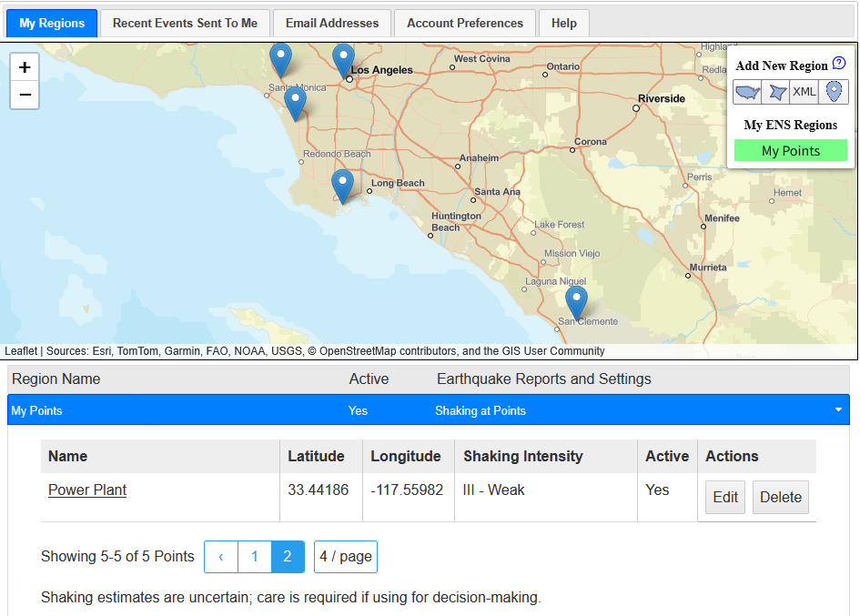Open Account Preferences tab

click(464, 23)
